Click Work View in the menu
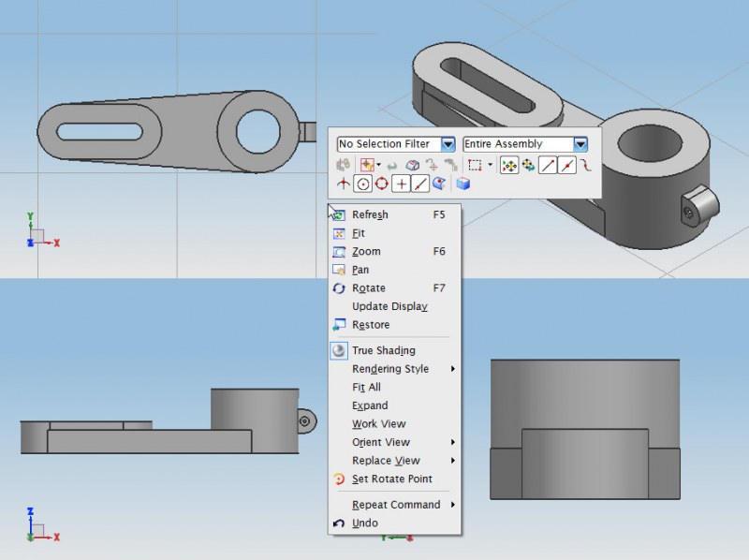The width and height of the screenshot is (749, 560). pyautogui.click(x=378, y=424)
